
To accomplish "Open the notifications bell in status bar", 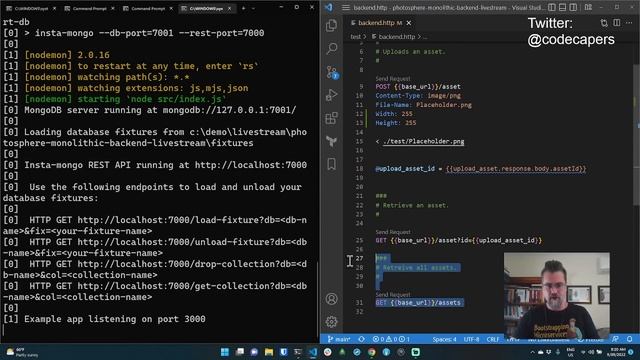I will click(629, 339).
